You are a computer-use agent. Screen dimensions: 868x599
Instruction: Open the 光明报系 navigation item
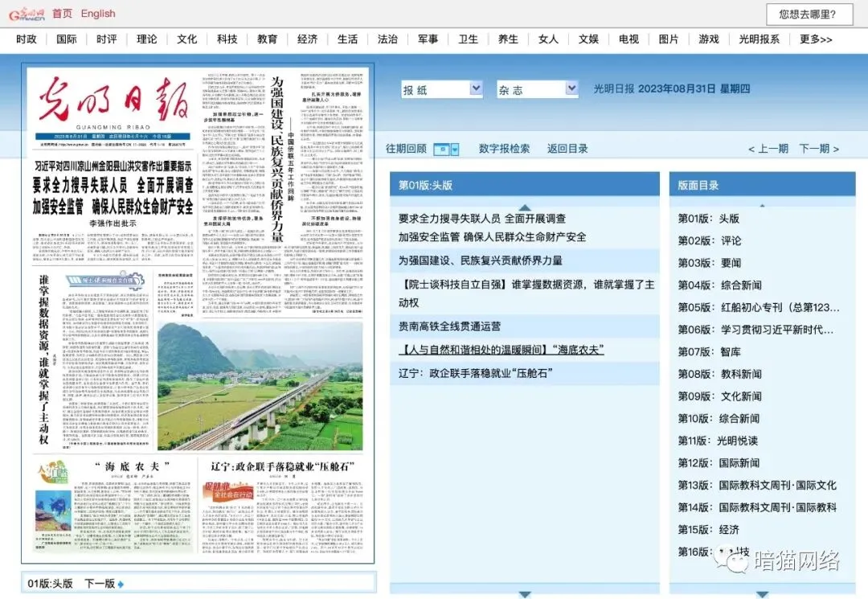[x=759, y=39]
